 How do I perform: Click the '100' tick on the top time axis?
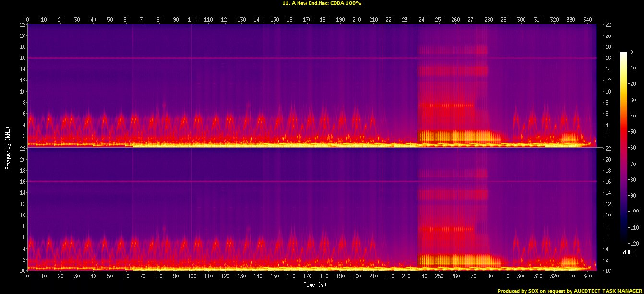(x=192, y=19)
